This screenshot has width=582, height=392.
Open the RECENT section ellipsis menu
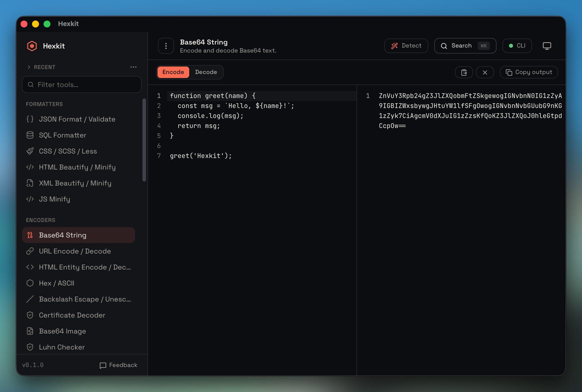coord(133,67)
